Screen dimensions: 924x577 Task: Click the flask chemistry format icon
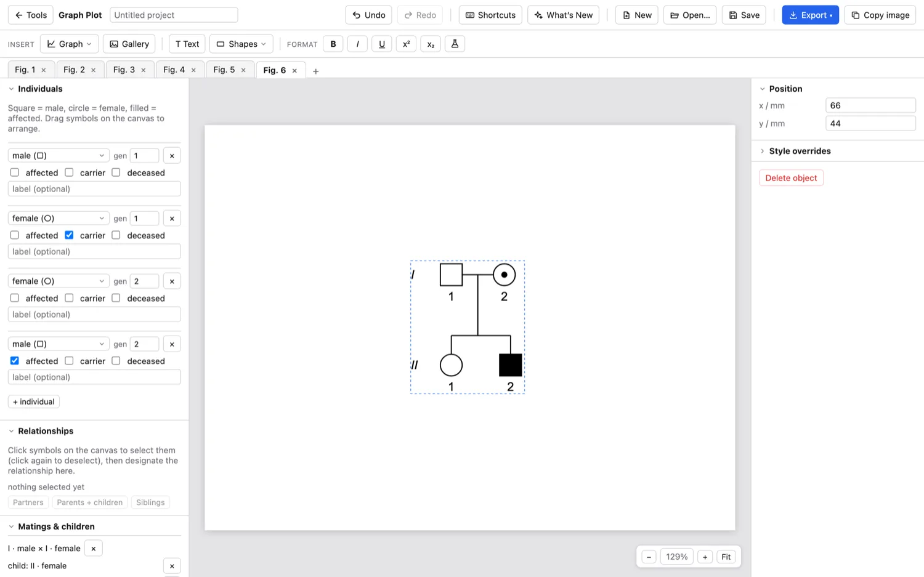pos(455,44)
